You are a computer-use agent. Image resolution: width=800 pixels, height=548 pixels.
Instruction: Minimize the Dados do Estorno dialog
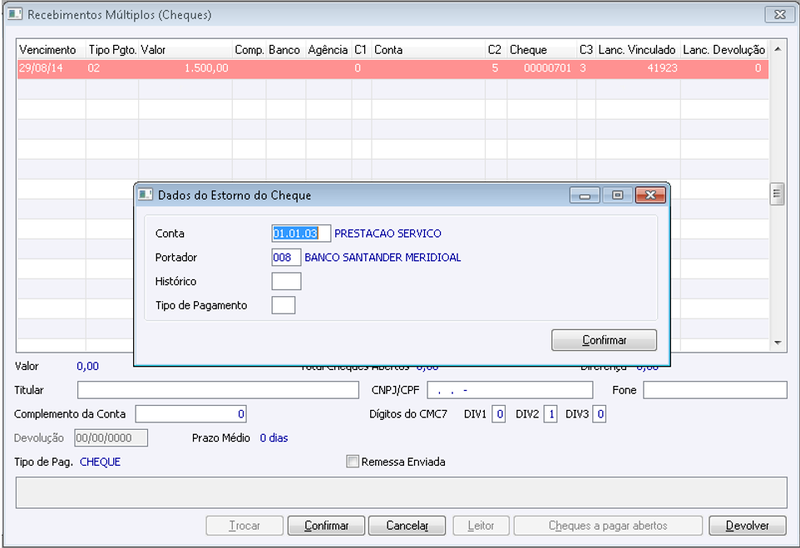click(585, 195)
